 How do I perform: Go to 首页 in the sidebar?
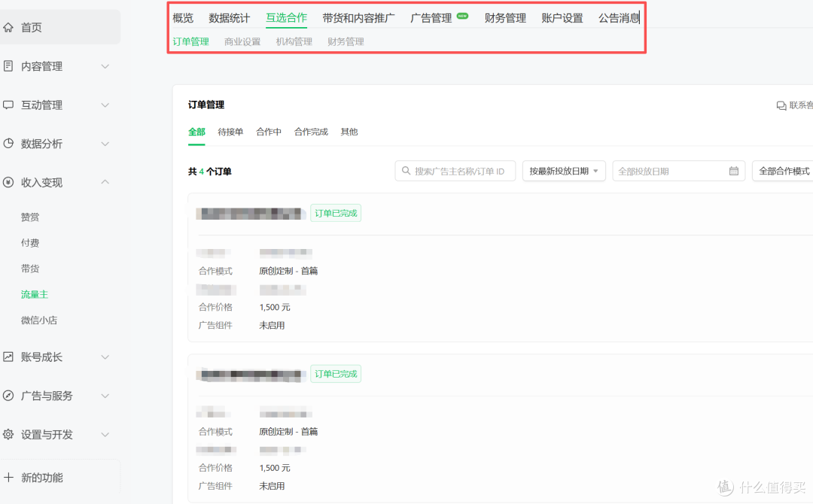(x=60, y=27)
